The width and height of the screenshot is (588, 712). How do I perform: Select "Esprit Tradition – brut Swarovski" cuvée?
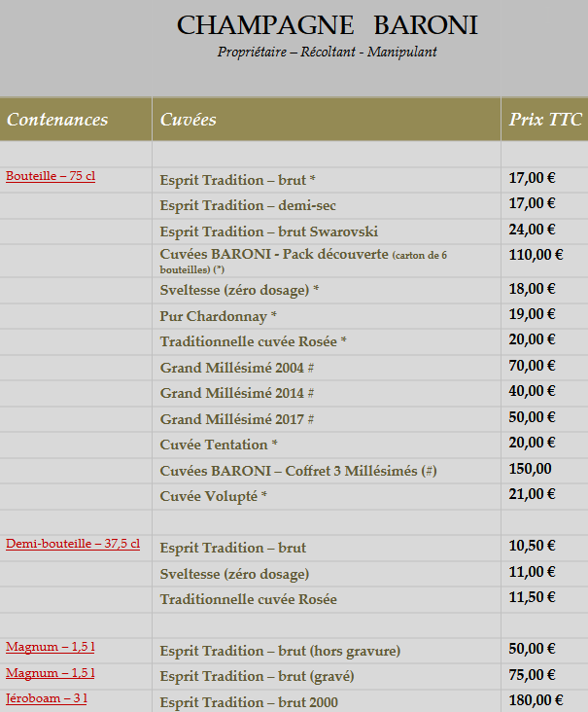[269, 231]
